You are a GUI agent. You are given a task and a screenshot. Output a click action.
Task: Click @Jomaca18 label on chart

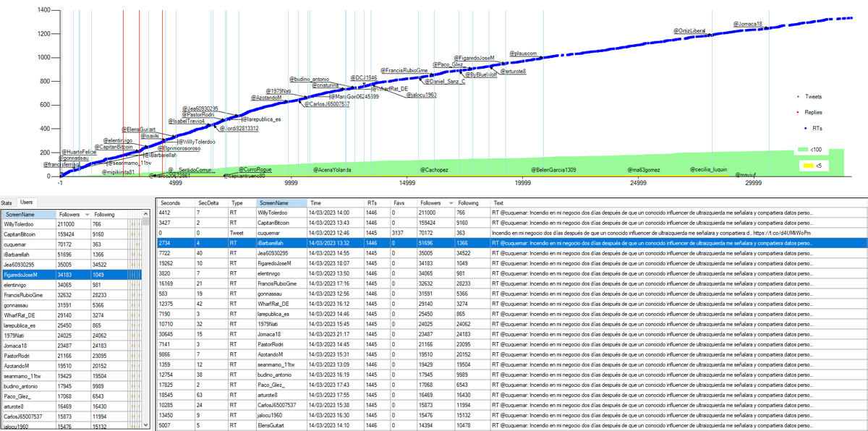748,24
